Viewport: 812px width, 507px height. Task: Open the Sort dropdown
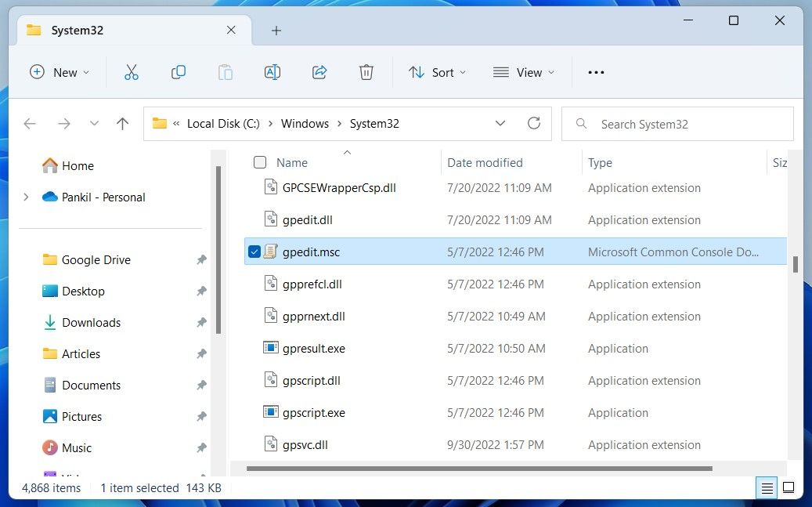click(437, 72)
